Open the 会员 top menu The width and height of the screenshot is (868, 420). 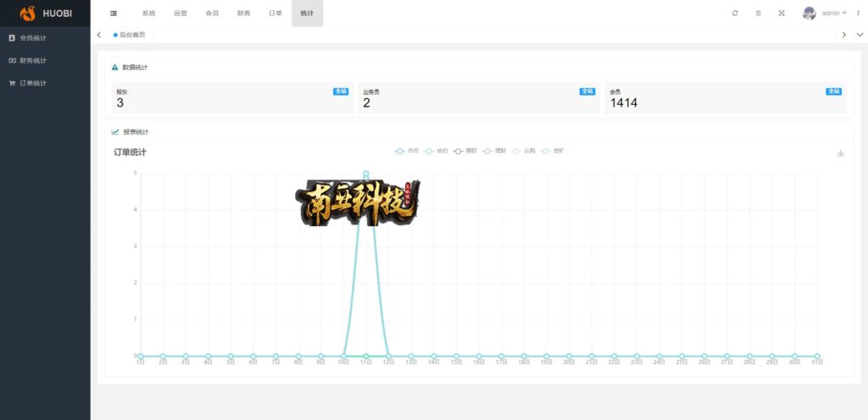[x=212, y=14]
